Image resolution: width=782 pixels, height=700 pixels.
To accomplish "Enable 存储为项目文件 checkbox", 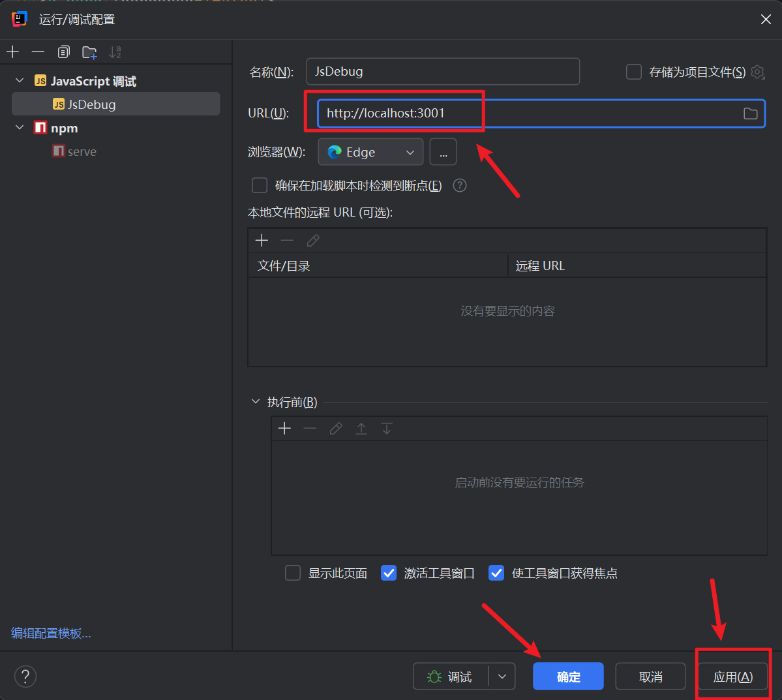I will click(634, 72).
